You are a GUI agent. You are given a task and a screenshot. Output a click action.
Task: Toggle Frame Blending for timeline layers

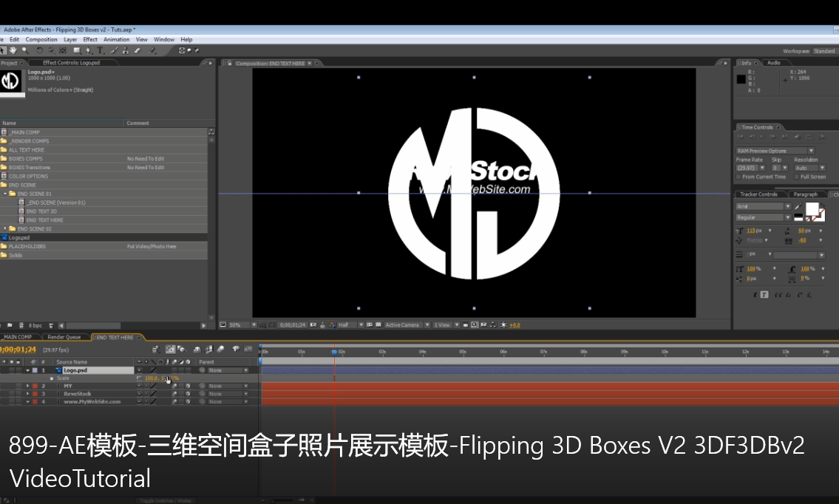pyautogui.click(x=208, y=350)
